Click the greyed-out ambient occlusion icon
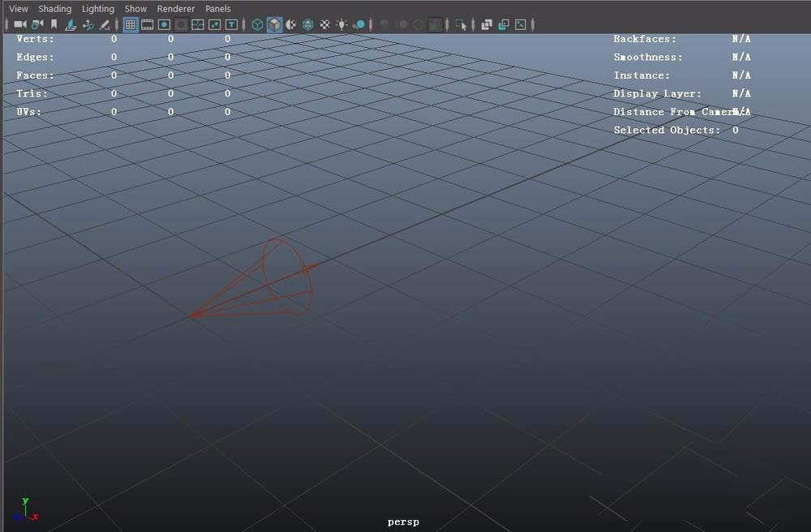811x532 pixels. [x=384, y=24]
